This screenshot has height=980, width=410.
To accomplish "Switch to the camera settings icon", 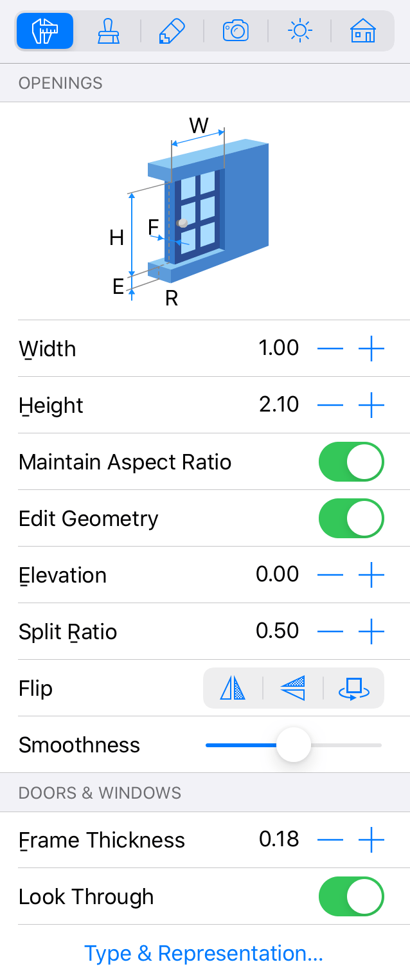I will tap(236, 31).
